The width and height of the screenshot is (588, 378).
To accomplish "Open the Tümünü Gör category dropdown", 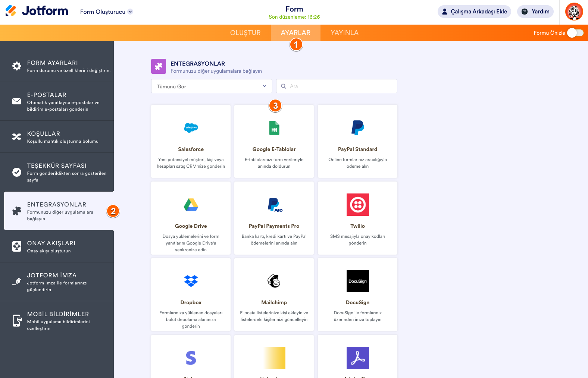I will (x=212, y=86).
